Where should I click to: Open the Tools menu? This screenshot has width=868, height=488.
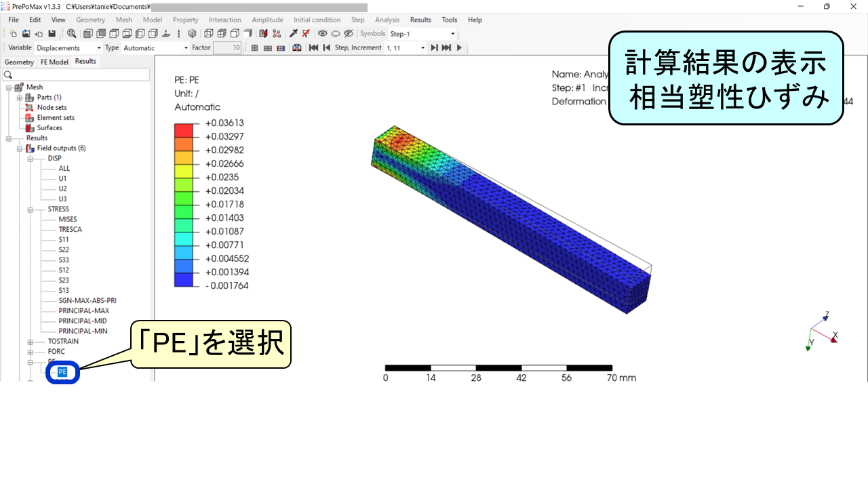pyautogui.click(x=450, y=20)
